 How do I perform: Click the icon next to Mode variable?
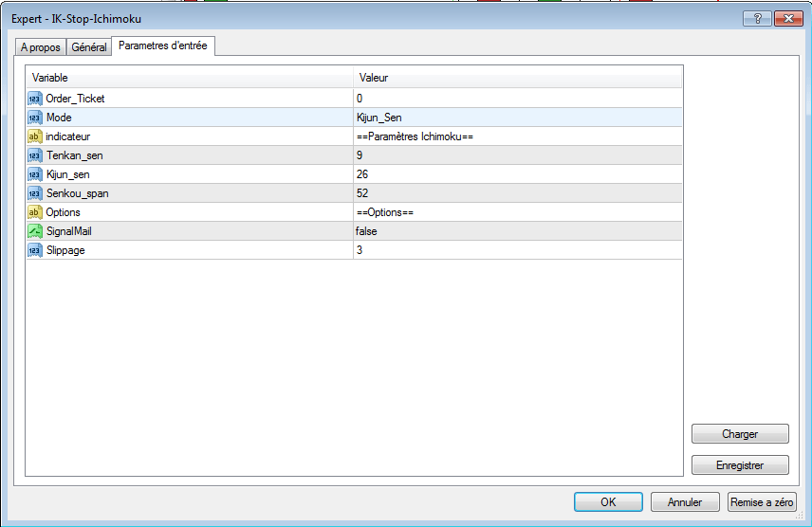point(35,118)
